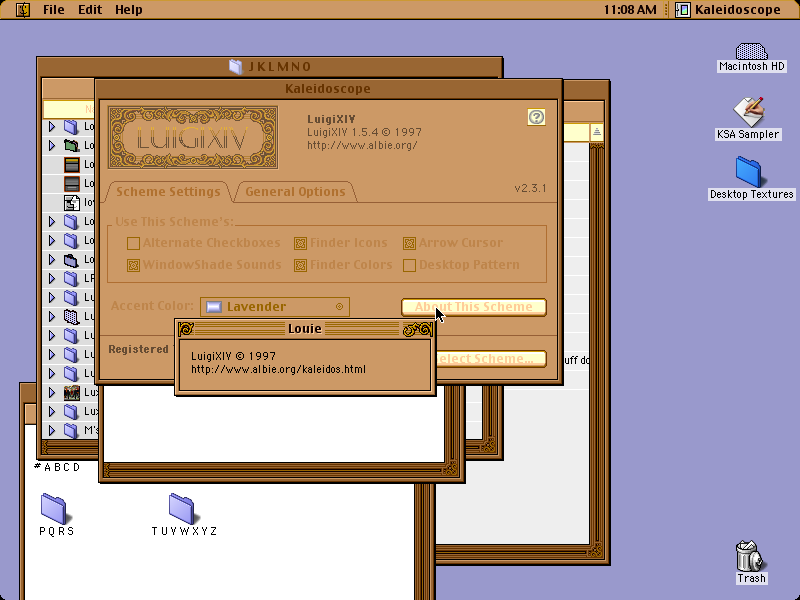Click the folder icon in the JKLMNO title bar
The height and width of the screenshot is (600, 800).
[x=236, y=67]
